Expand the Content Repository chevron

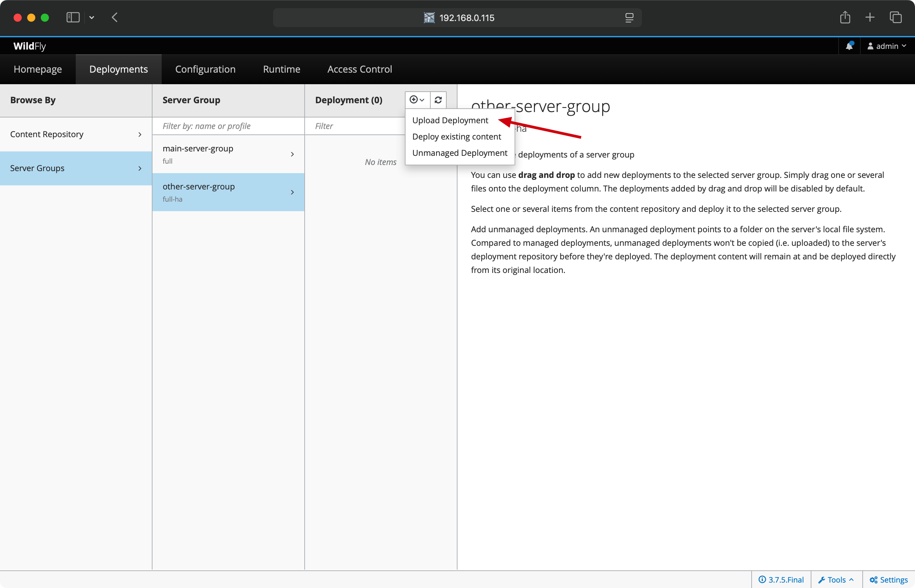pyautogui.click(x=140, y=134)
